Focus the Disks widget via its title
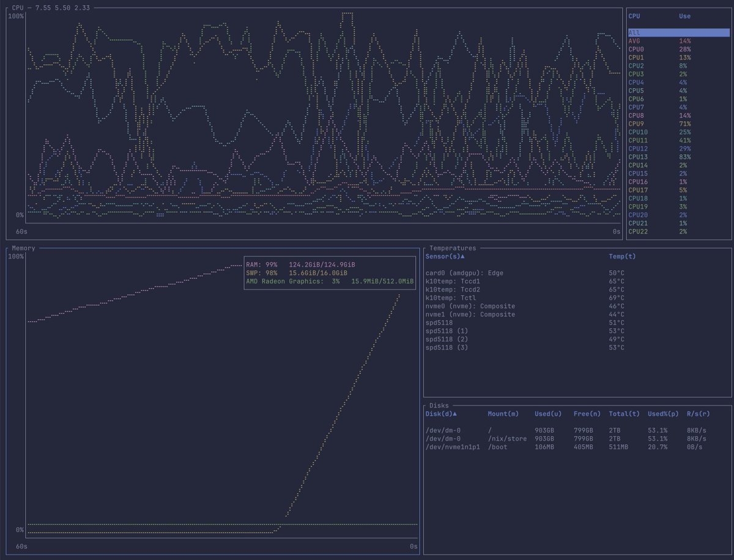Image resolution: width=734 pixels, height=560 pixels. pos(439,405)
